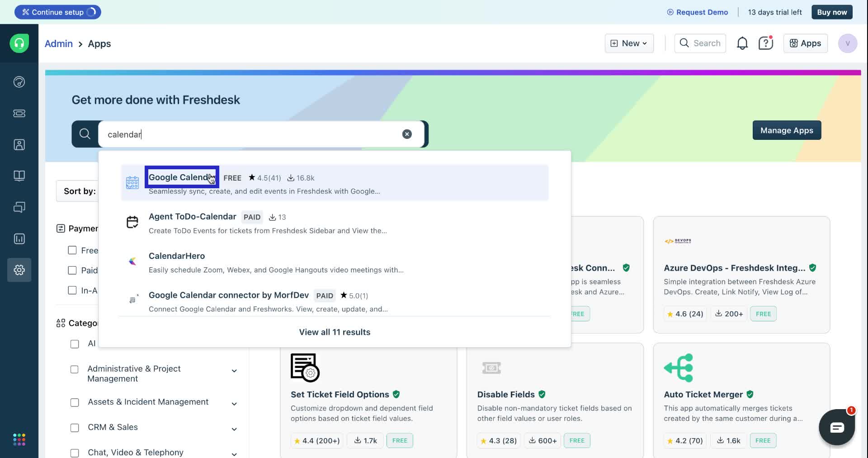868x458 pixels.
Task: Open the chat support widget
Action: (x=837, y=427)
